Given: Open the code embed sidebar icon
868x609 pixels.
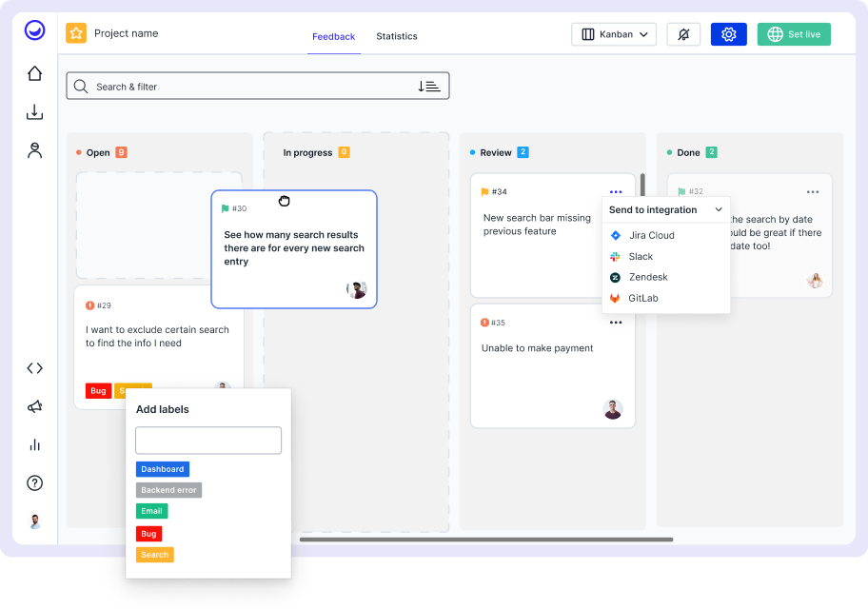Looking at the screenshot, I should click(x=34, y=368).
